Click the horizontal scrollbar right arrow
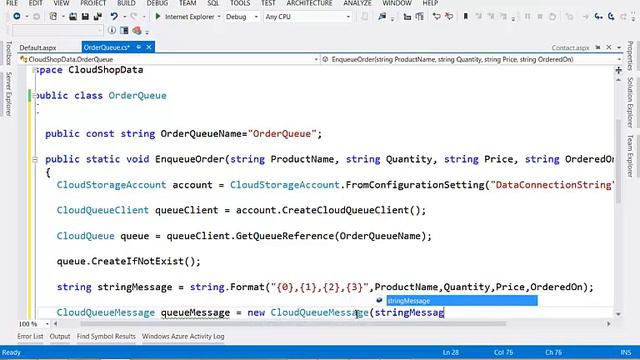The height and width of the screenshot is (360, 640). tap(609, 324)
